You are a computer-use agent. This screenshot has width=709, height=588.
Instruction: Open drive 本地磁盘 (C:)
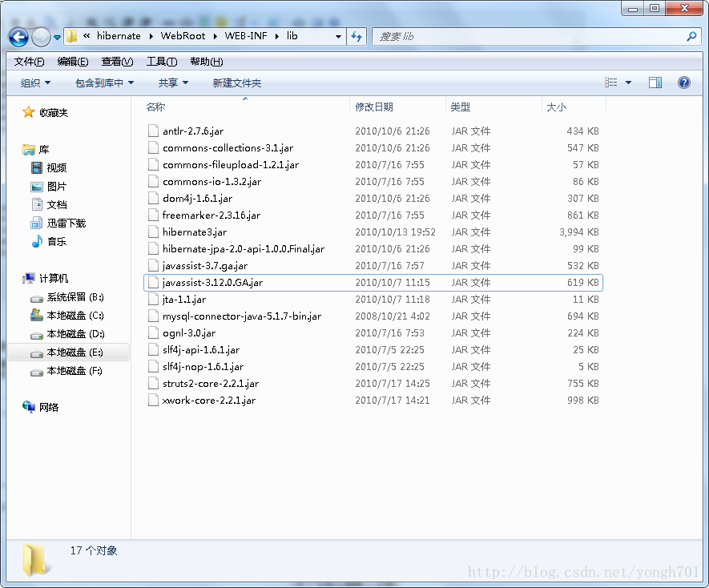[67, 316]
